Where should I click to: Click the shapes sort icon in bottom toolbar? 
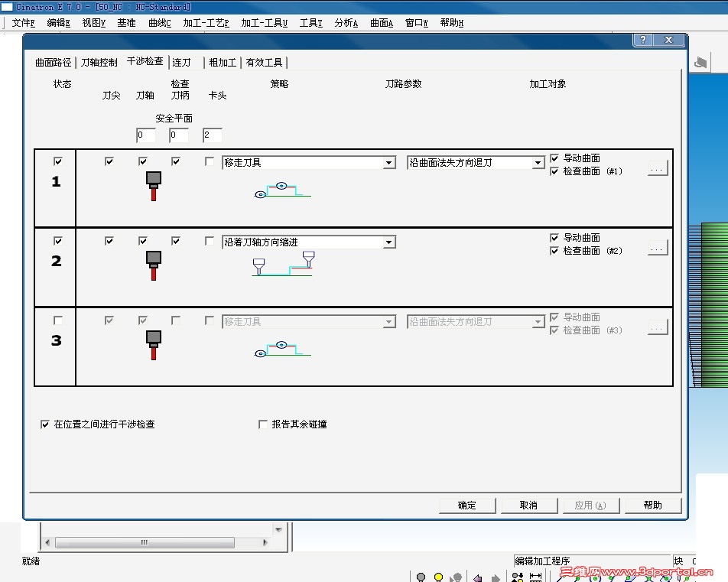click(x=517, y=577)
